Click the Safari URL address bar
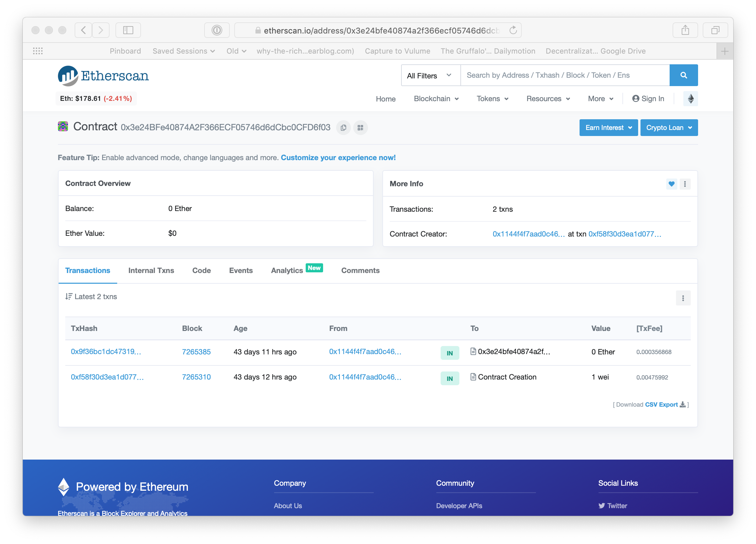This screenshot has width=756, height=544. tap(378, 30)
